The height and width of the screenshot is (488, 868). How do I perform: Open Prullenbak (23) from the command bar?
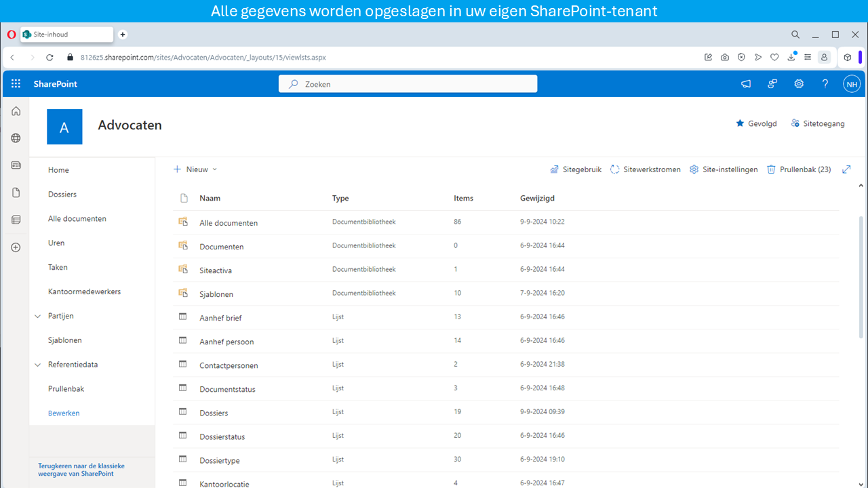799,169
